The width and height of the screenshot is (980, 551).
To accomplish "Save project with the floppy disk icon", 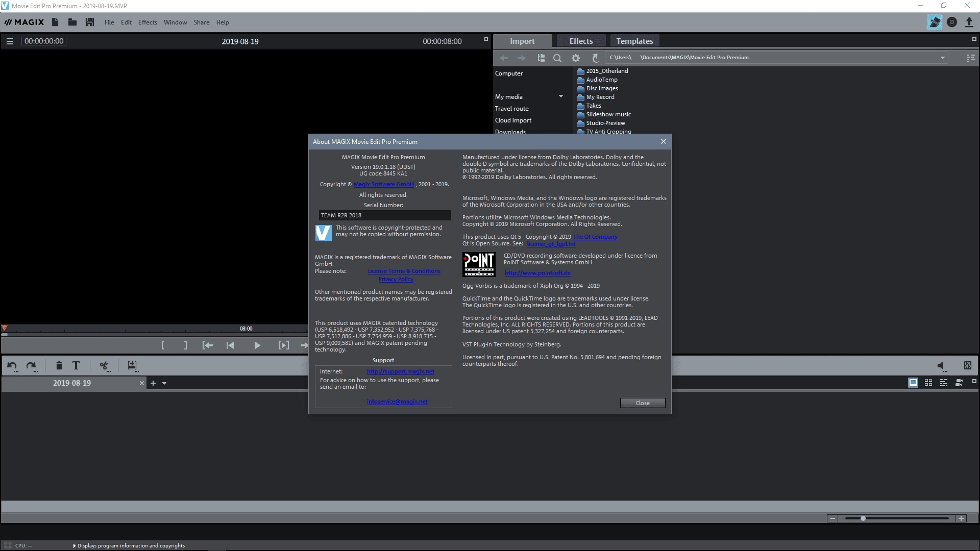I will pyautogui.click(x=90, y=22).
